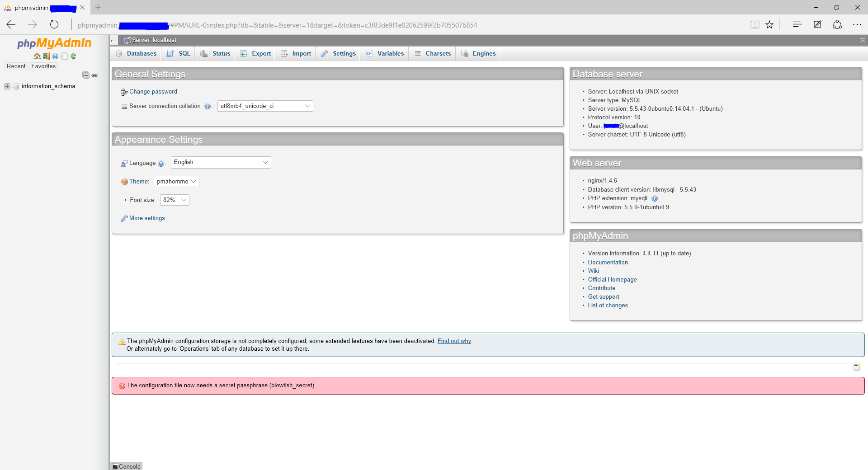Viewport: 868px width, 470px height.
Task: Select the information_schema database in the tree
Action: tap(48, 86)
